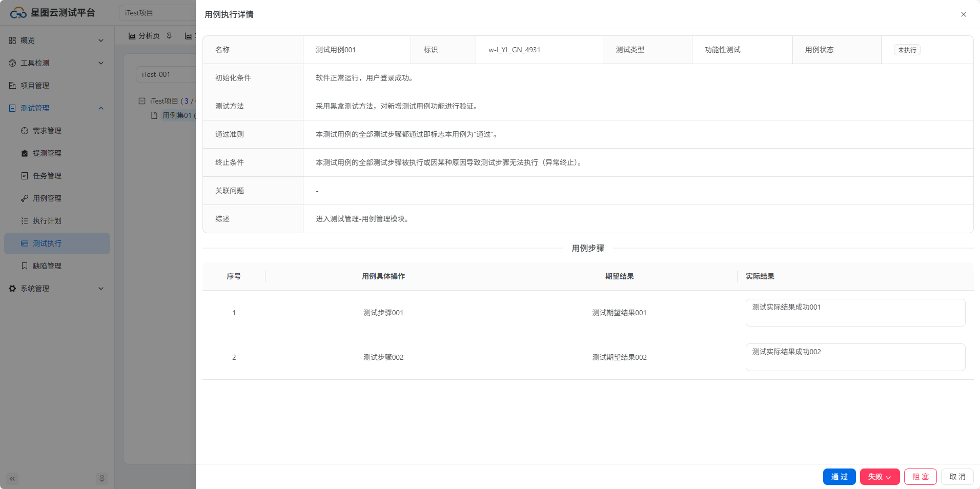This screenshot has height=489, width=980.
Task: Click the 缺陷管理 bookmark icon
Action: [25, 266]
